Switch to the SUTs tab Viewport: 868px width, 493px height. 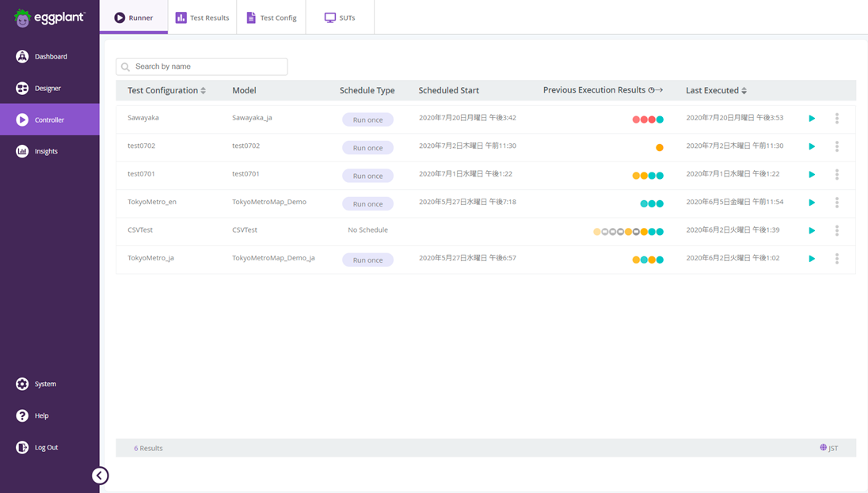(340, 17)
